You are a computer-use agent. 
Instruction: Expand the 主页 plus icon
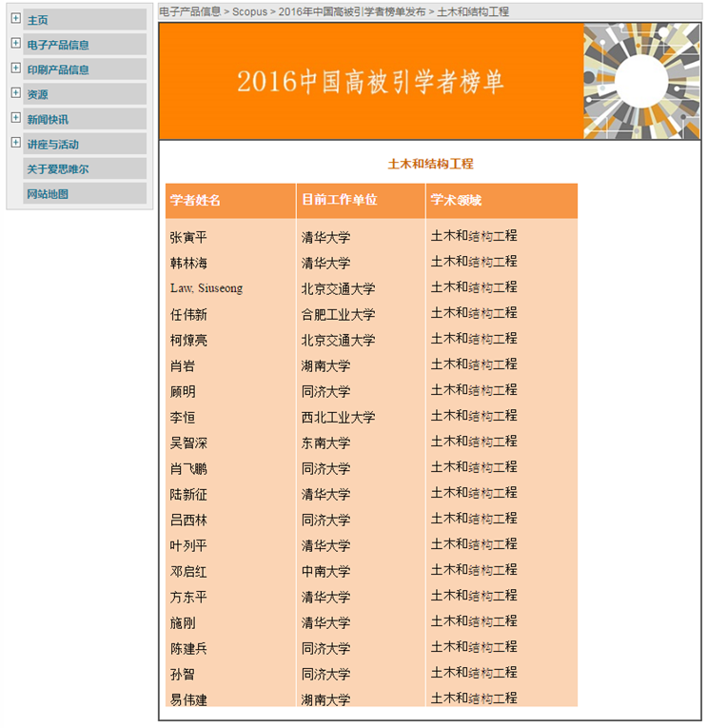tap(15, 18)
